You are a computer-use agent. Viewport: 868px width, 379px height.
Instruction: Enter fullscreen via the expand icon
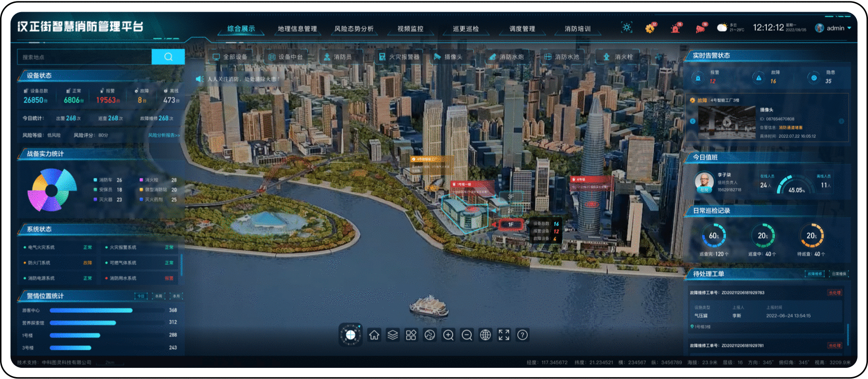504,335
